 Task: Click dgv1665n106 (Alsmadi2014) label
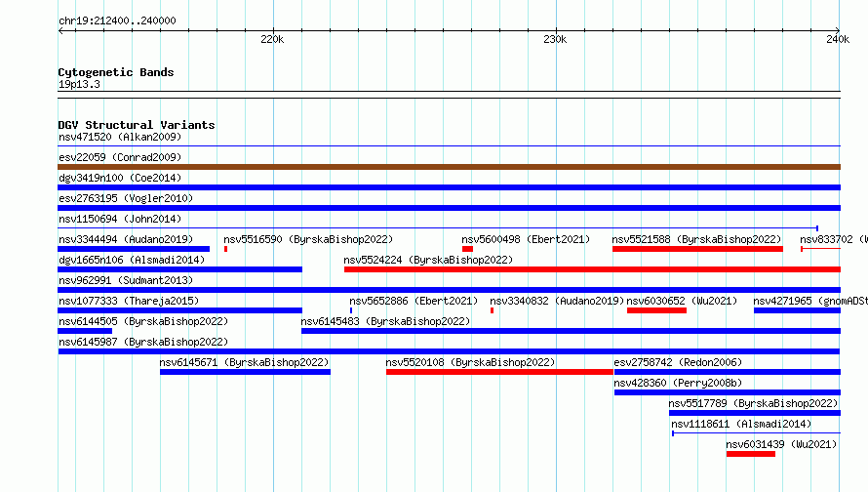pos(132,260)
